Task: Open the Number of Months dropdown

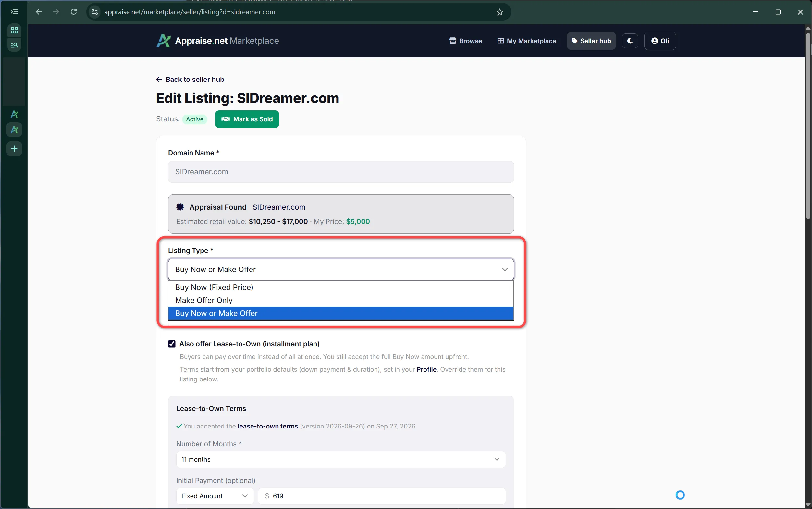Action: click(x=341, y=459)
